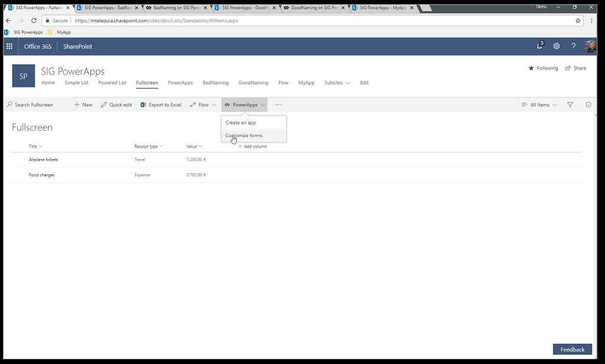The image size is (605, 364).
Task: Switch to SIG PowerApps - BadNaming tab
Action: 108,8
